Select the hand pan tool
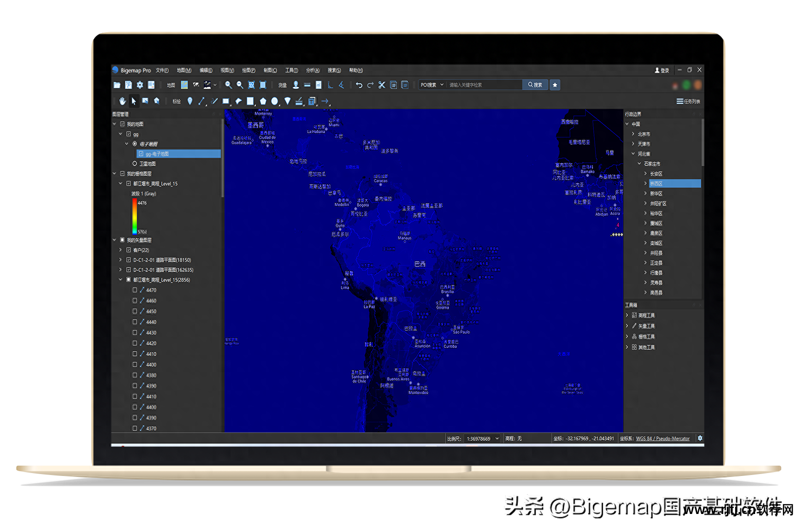This screenshot has width=798, height=532. (x=122, y=101)
